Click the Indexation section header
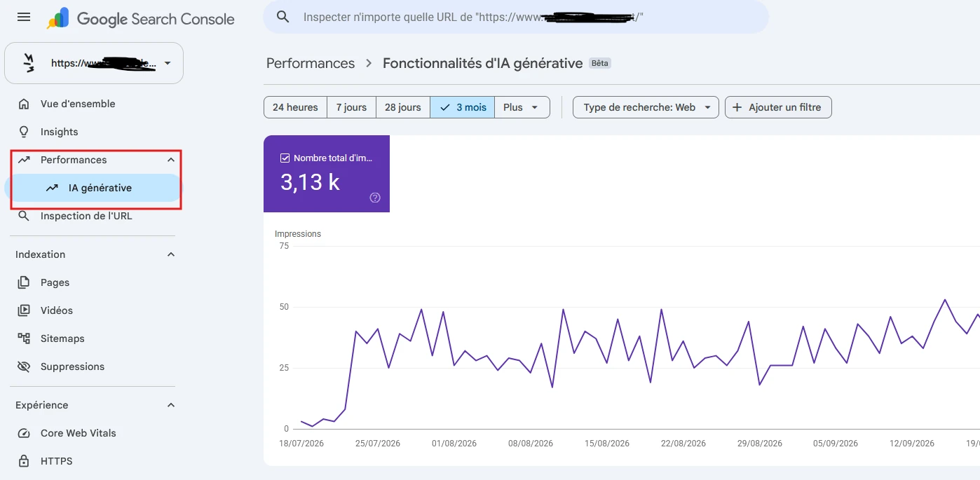 tap(41, 254)
